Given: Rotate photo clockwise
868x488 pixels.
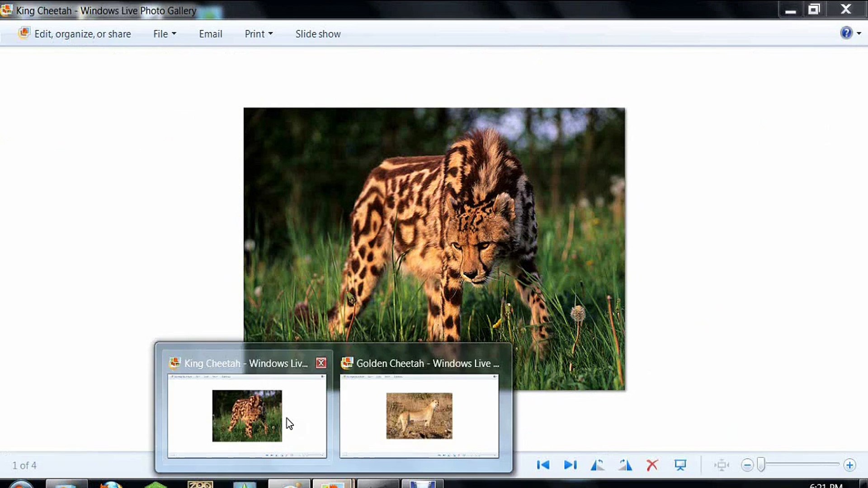Looking at the screenshot, I should point(625,465).
